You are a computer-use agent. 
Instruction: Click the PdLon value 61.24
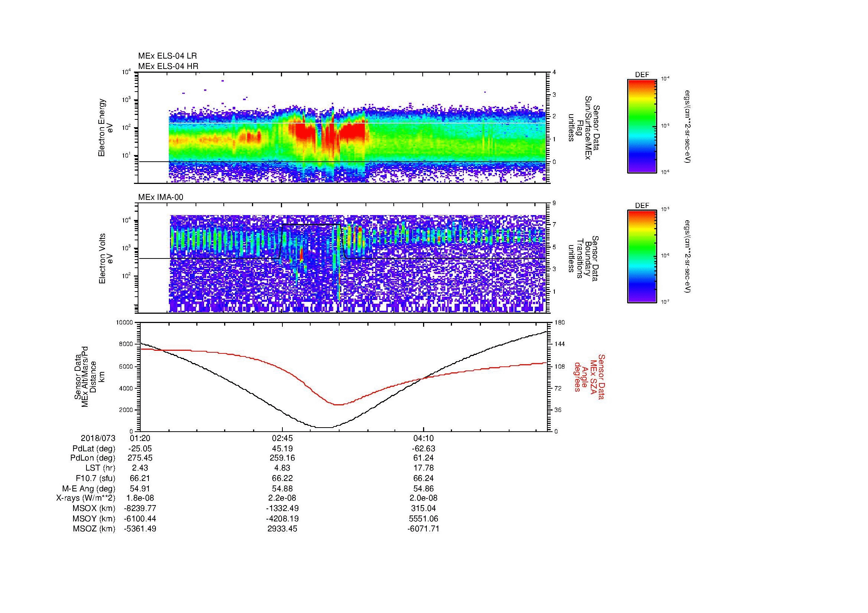coord(423,458)
